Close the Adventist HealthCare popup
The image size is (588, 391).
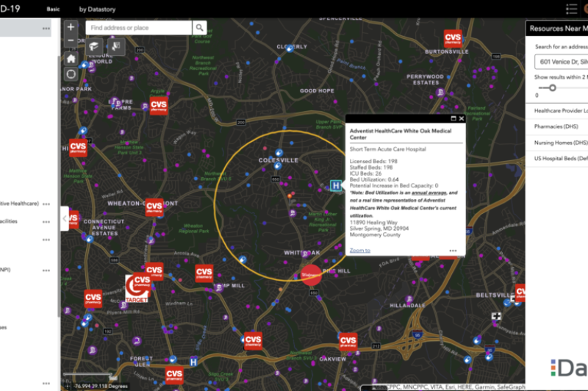[462, 118]
